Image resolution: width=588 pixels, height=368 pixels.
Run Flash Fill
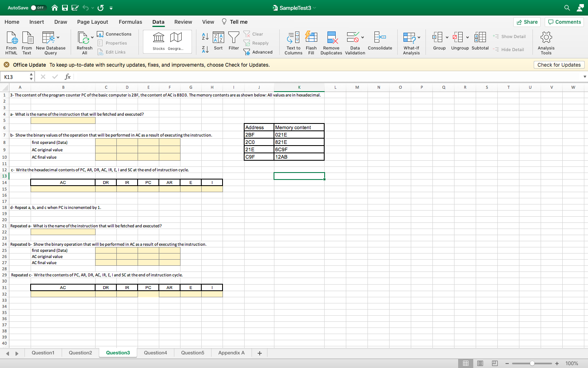point(311,43)
